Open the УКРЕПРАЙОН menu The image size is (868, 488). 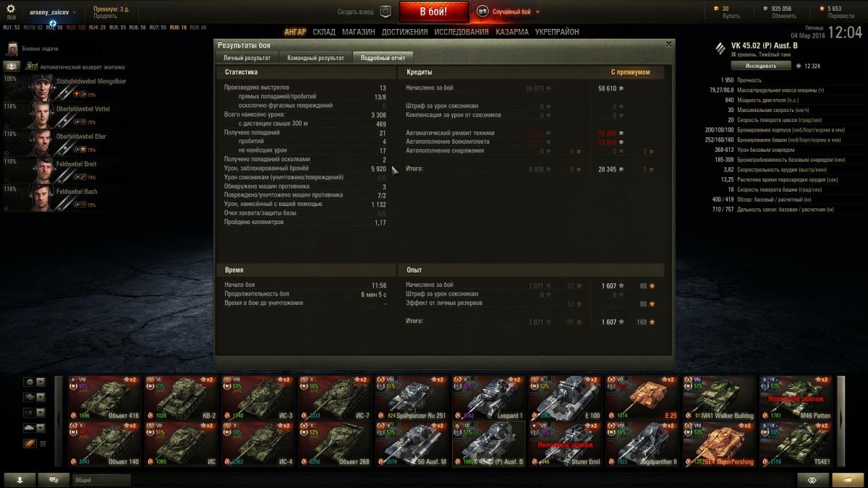(x=557, y=32)
